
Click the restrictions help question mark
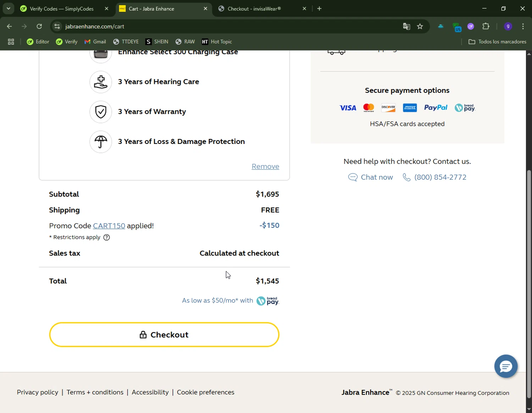(106, 238)
